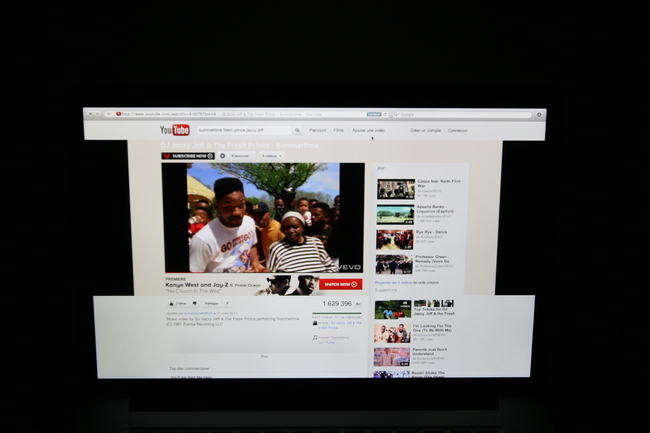
Task: Open Rye Rye Dance video thumbnail
Action: click(x=395, y=240)
